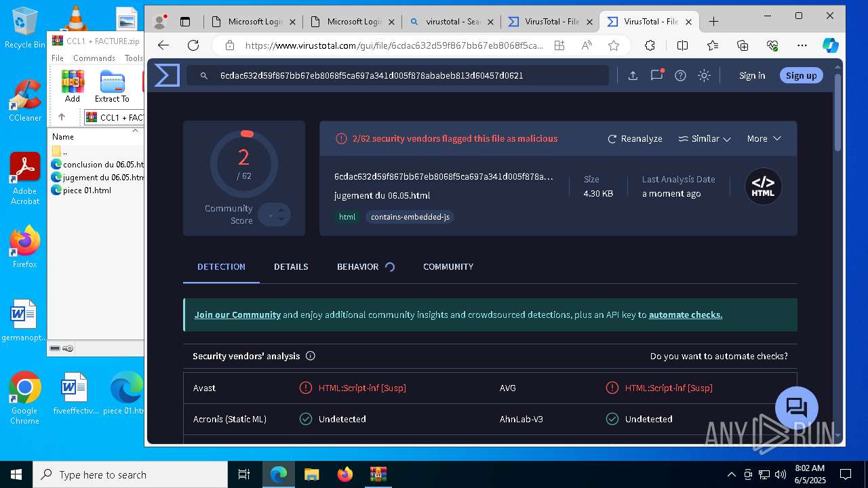The height and width of the screenshot is (488, 868).
Task: Open the Google Chrome desktop shortcut
Action: click(x=25, y=399)
